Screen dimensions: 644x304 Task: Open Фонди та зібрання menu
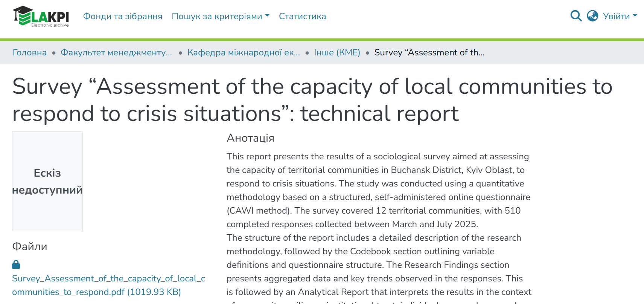tap(123, 16)
